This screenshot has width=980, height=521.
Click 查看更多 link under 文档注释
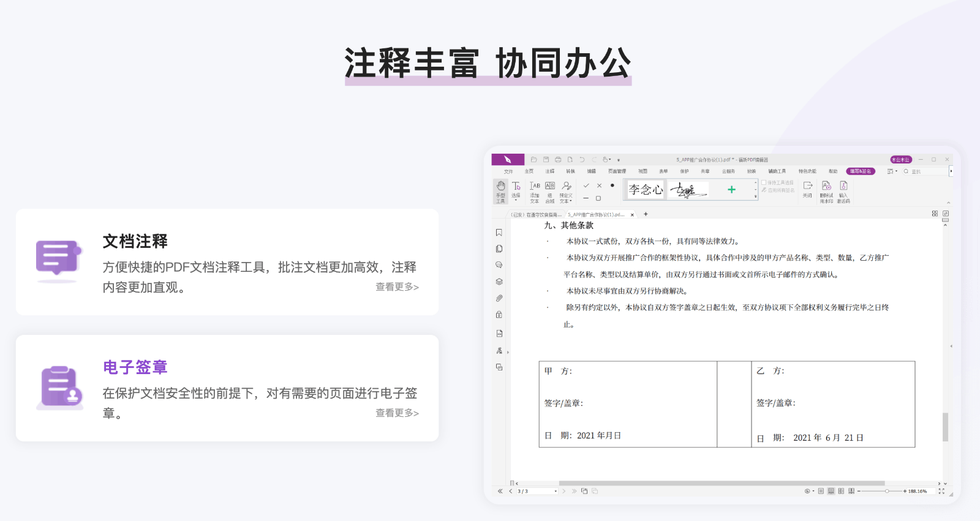397,287
